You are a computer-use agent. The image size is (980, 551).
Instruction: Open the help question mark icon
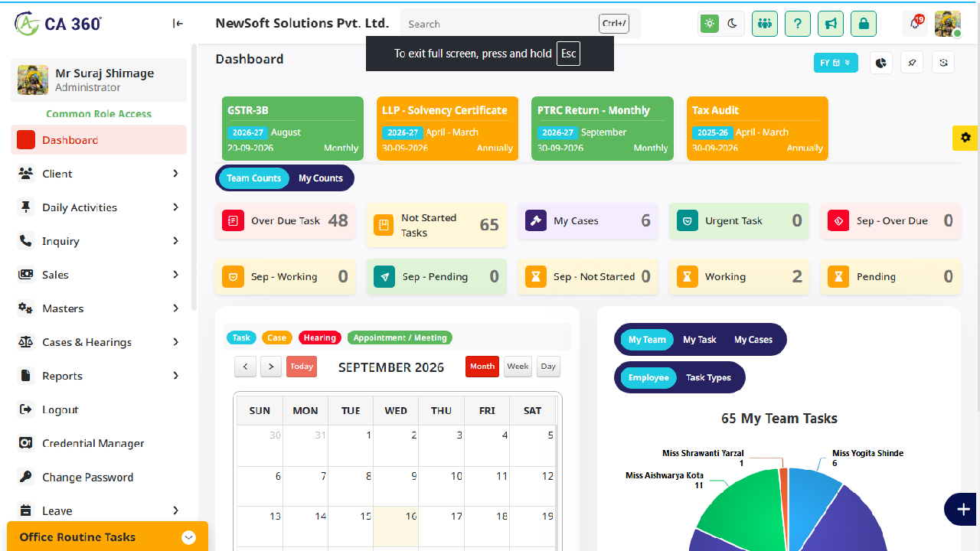(798, 24)
